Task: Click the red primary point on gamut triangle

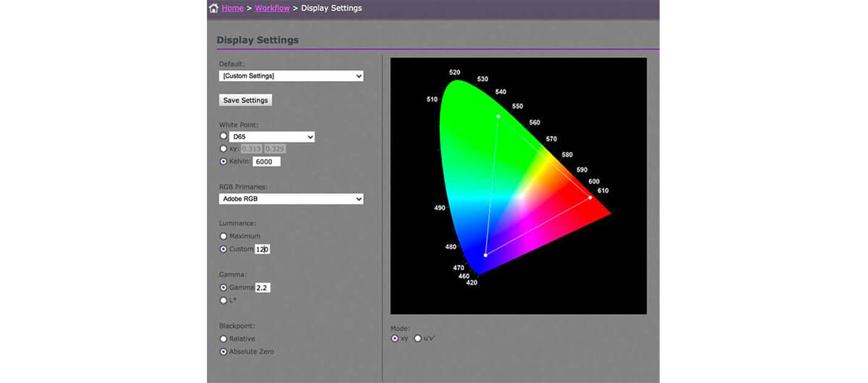Action: pyautogui.click(x=590, y=197)
